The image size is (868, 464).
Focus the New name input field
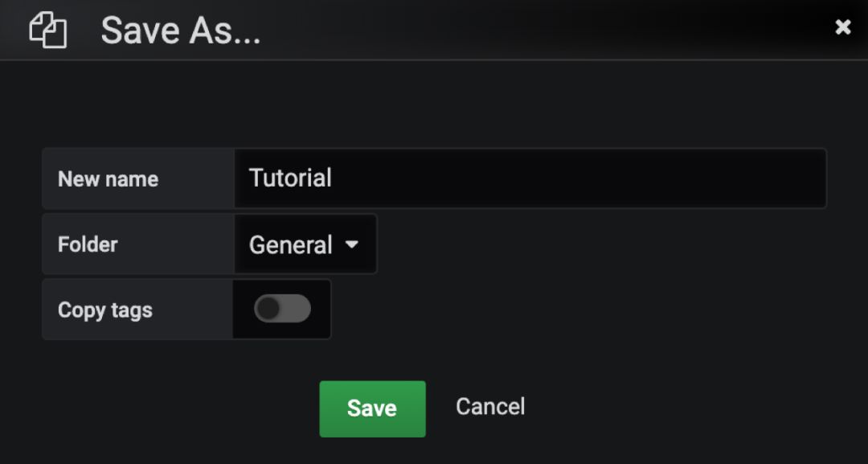[x=530, y=179]
